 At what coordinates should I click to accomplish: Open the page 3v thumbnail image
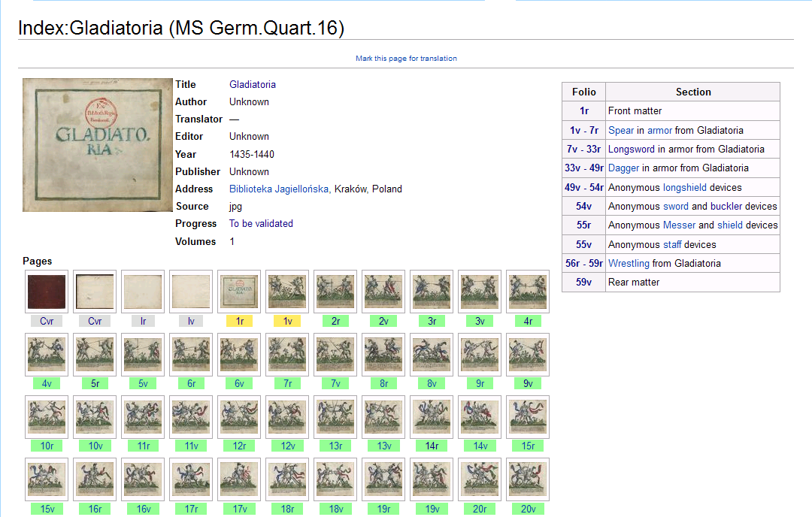[x=480, y=292]
